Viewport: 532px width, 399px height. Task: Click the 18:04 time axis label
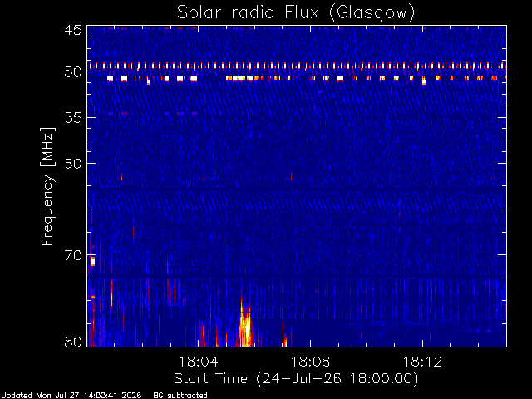[198, 362]
